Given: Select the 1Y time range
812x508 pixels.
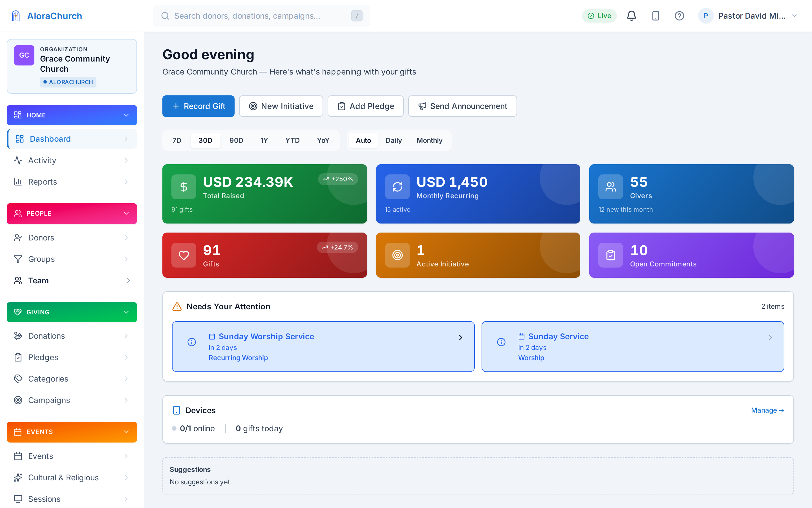Looking at the screenshot, I should tap(264, 141).
